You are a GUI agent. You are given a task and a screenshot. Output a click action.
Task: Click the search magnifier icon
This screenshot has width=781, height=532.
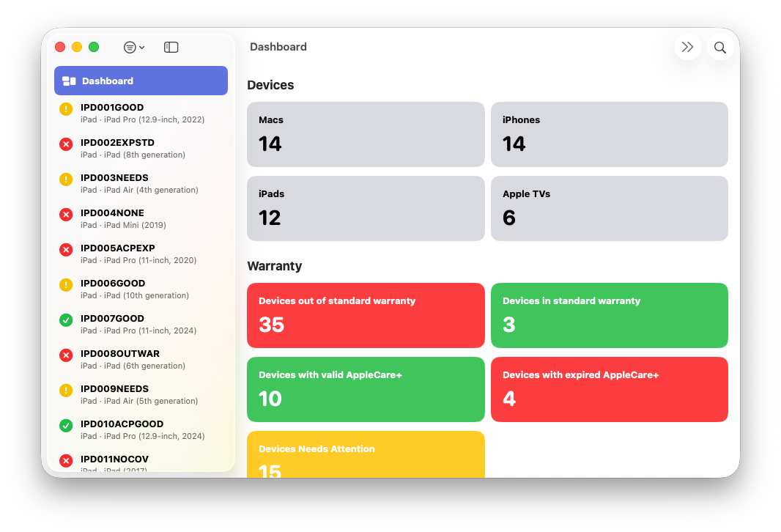[x=720, y=46]
